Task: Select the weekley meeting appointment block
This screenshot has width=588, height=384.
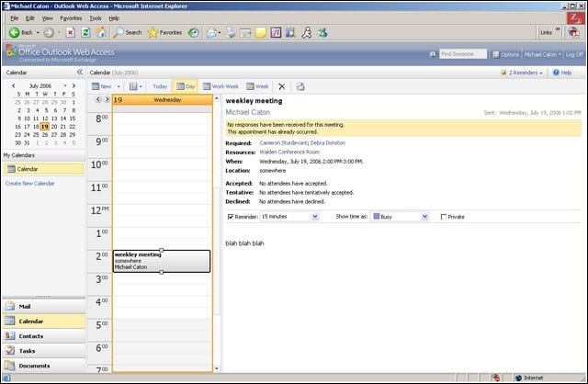Action: coord(162,261)
